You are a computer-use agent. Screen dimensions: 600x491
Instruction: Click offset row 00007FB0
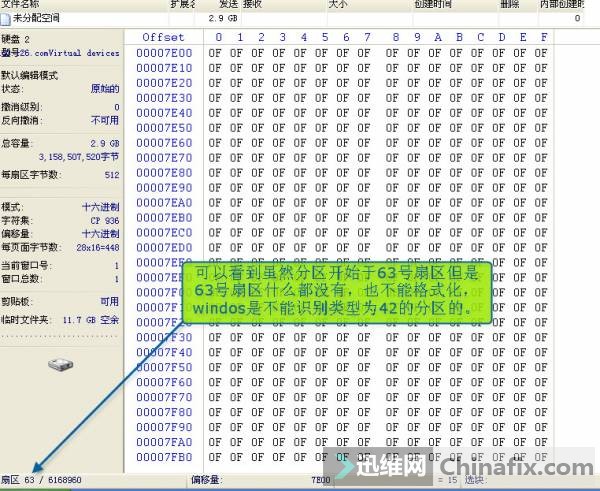[164, 457]
